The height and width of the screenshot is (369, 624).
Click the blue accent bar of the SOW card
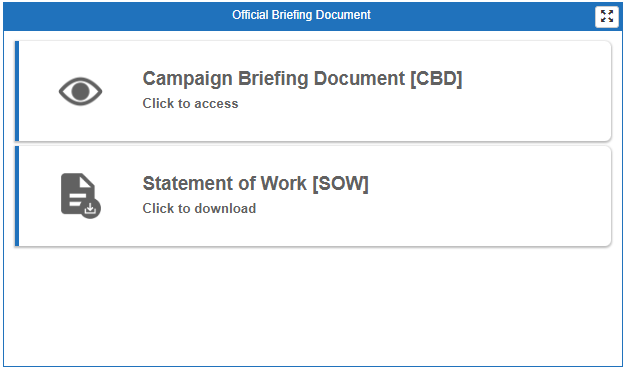click(x=17, y=196)
